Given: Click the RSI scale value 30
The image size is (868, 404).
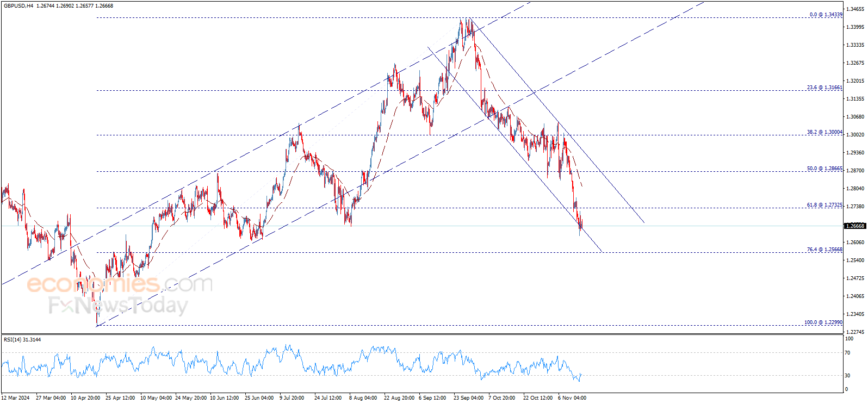Looking at the screenshot, I should (848, 376).
